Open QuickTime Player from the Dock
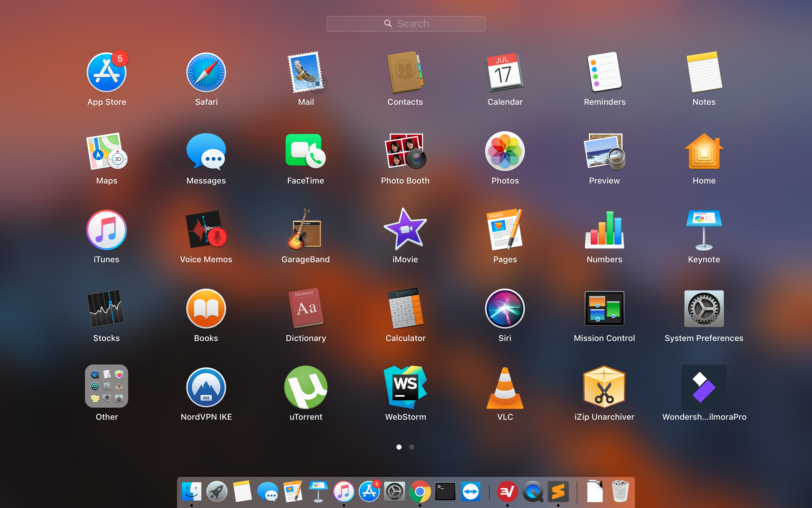 [533, 491]
